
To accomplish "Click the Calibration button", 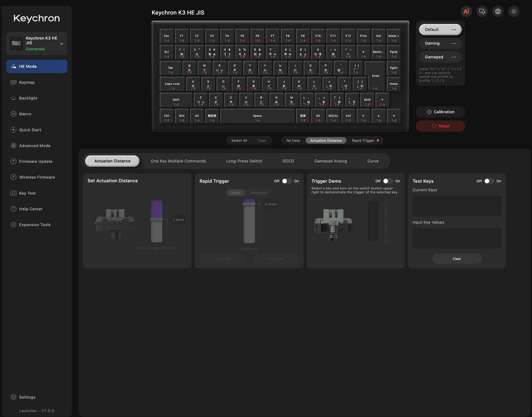I will (441, 112).
